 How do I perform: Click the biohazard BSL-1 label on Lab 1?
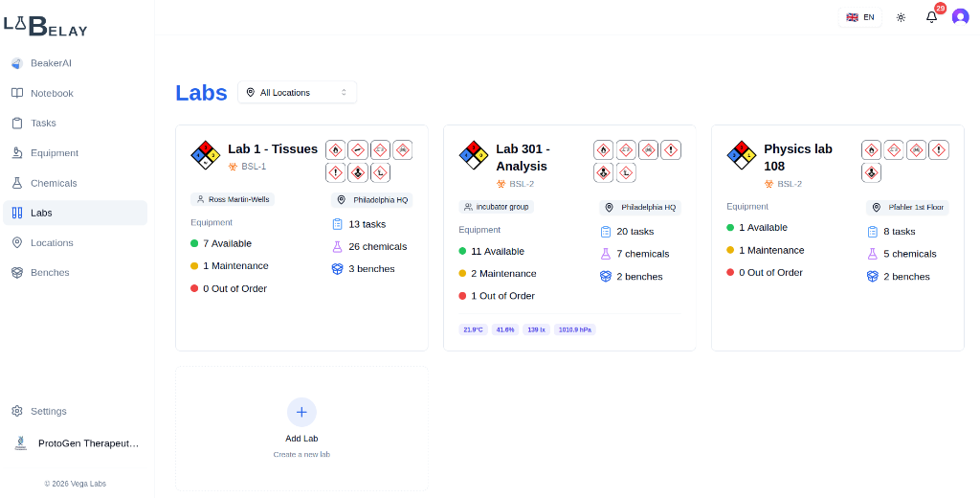click(x=247, y=167)
